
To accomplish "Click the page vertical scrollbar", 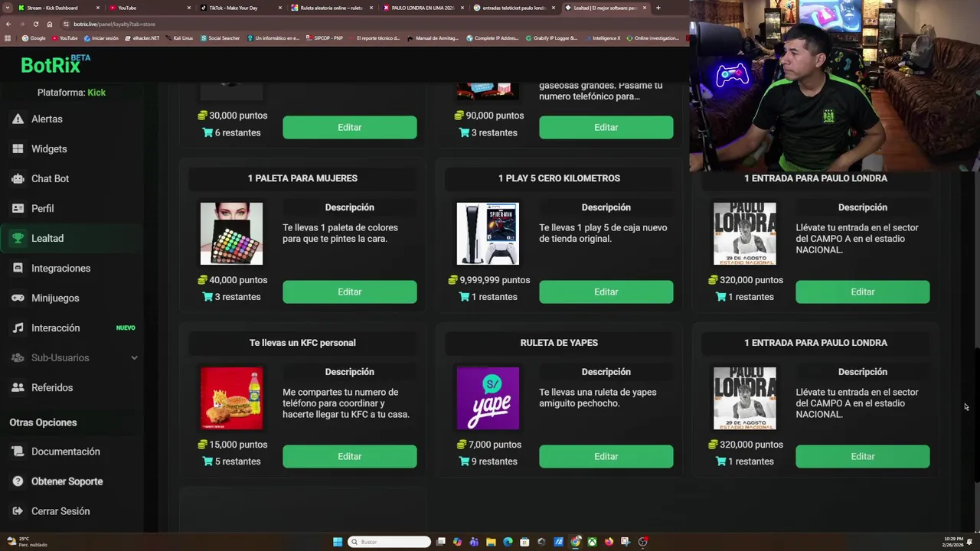I will tap(976, 417).
